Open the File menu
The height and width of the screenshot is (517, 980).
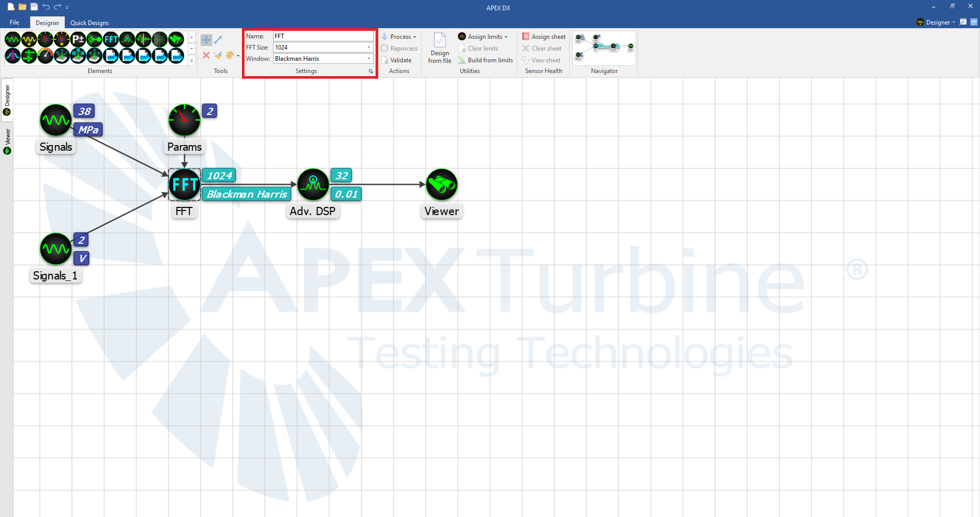14,22
